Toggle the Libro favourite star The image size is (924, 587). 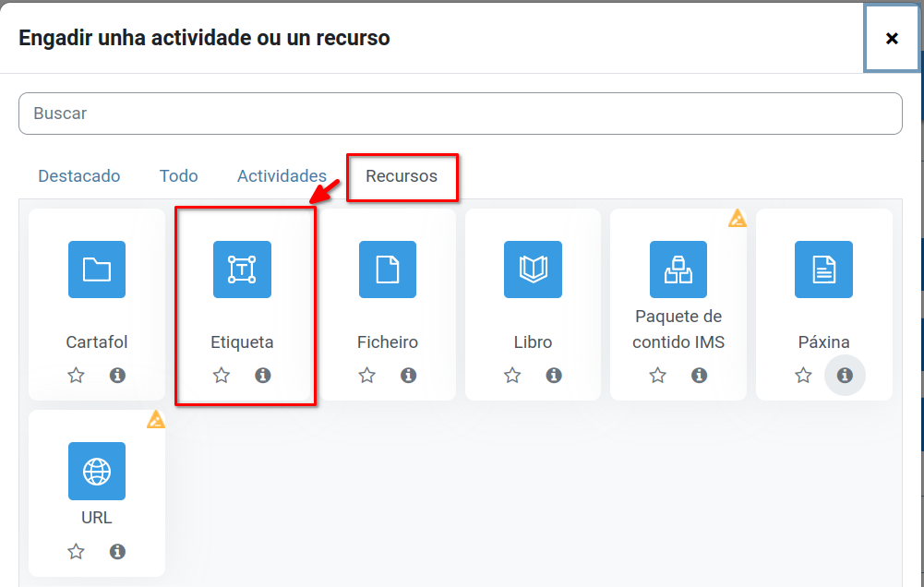pyautogui.click(x=512, y=376)
